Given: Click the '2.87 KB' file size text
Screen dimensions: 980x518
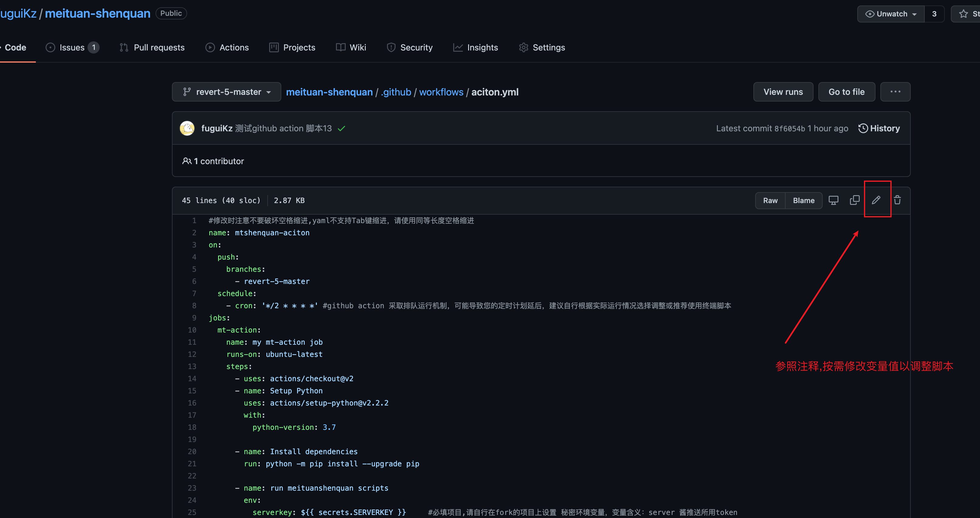Looking at the screenshot, I should coord(289,201).
